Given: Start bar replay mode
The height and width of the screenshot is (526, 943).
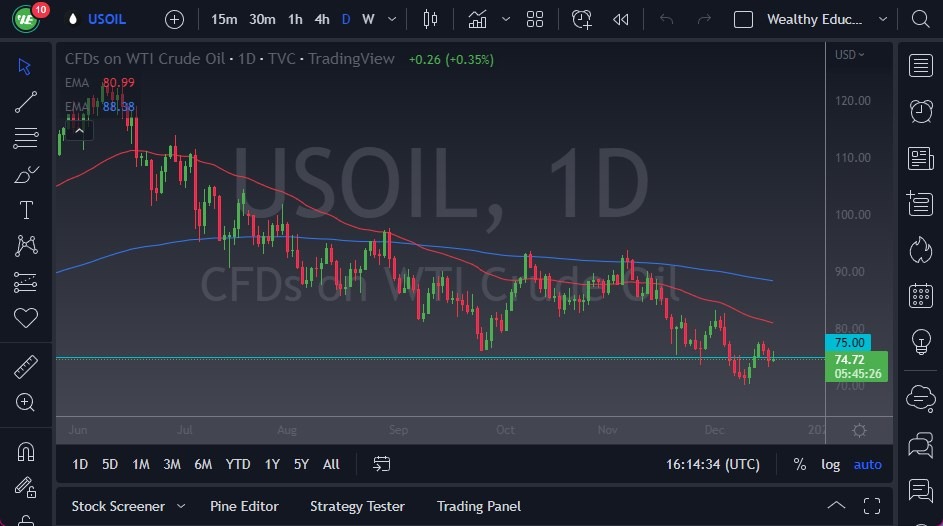Looking at the screenshot, I should tap(621, 20).
